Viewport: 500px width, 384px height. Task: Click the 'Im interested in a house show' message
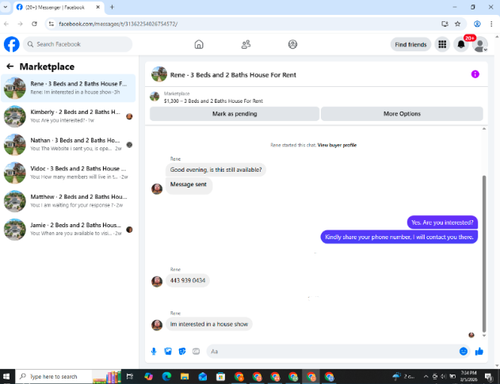click(209, 324)
